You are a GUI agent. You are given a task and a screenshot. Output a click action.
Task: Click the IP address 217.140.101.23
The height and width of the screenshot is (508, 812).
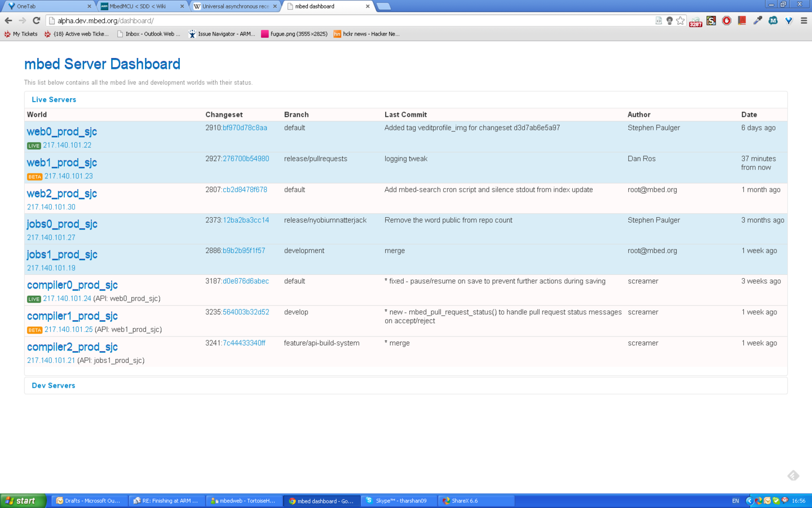(69, 177)
